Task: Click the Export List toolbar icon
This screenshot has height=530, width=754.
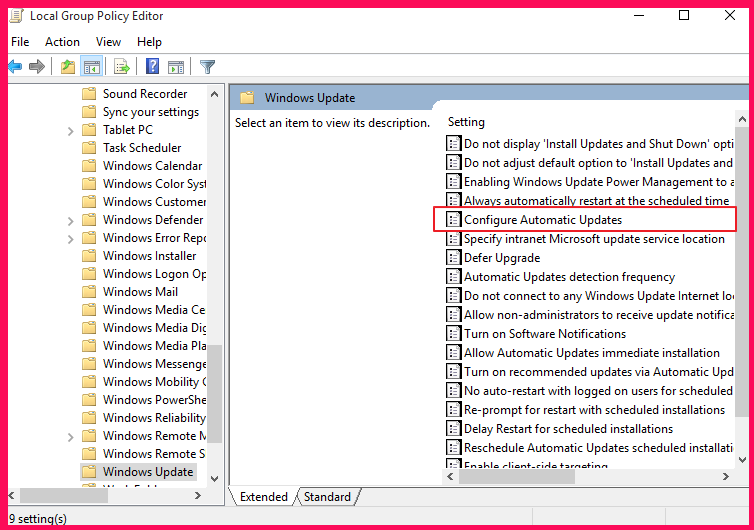Action: (122, 67)
